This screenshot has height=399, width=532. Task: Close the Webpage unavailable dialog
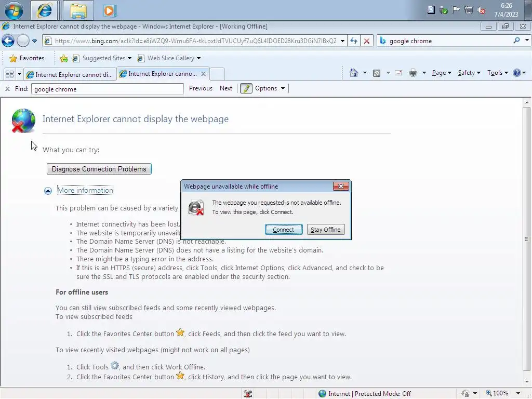[341, 187]
